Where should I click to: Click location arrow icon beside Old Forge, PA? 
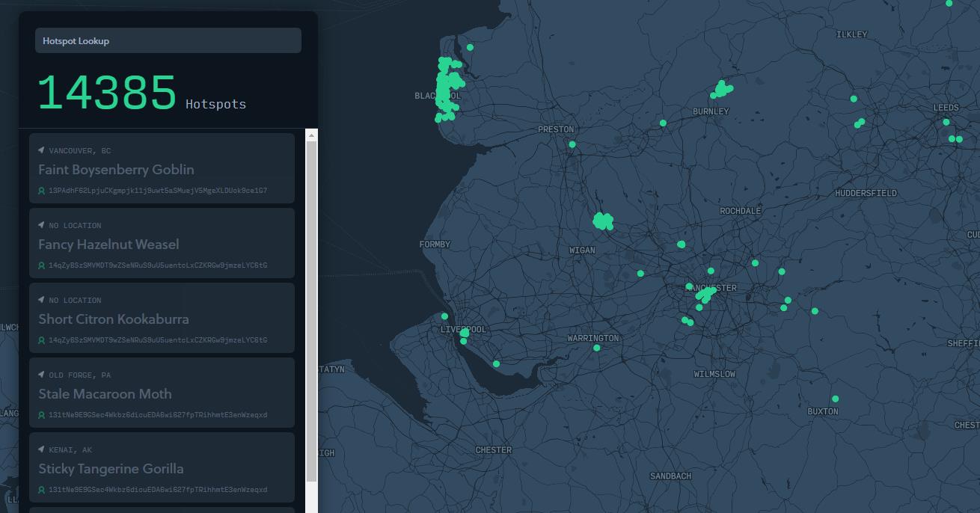pos(42,375)
